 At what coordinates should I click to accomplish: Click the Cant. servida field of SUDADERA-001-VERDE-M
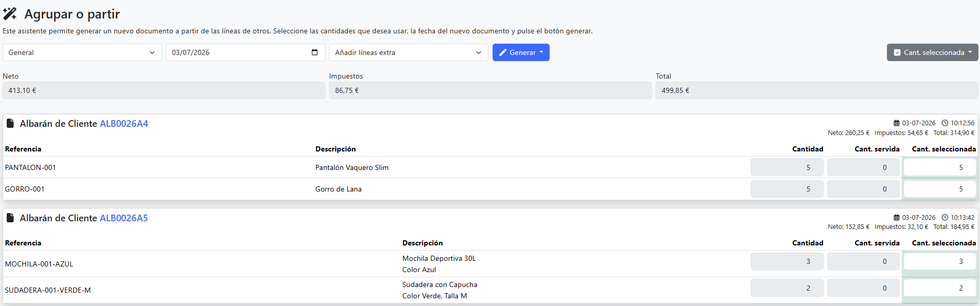864,288
